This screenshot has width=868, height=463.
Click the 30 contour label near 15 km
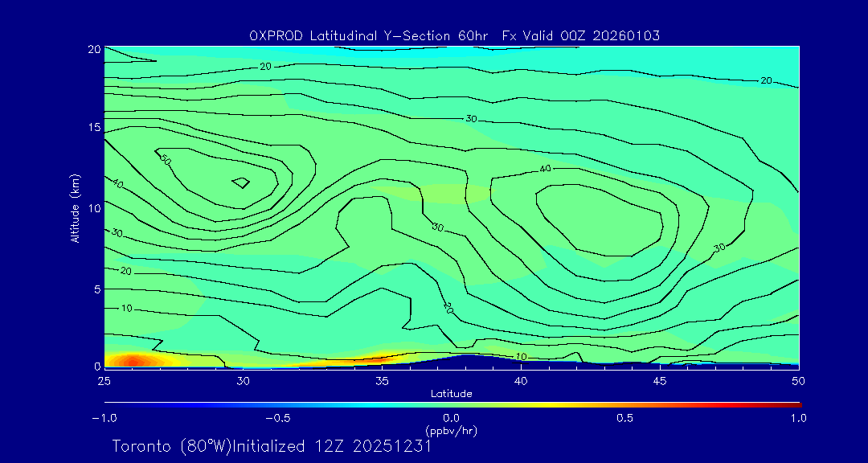(471, 119)
